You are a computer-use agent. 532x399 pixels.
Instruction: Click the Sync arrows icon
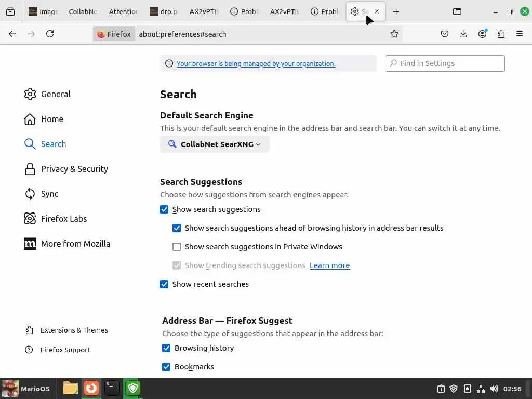point(30,194)
